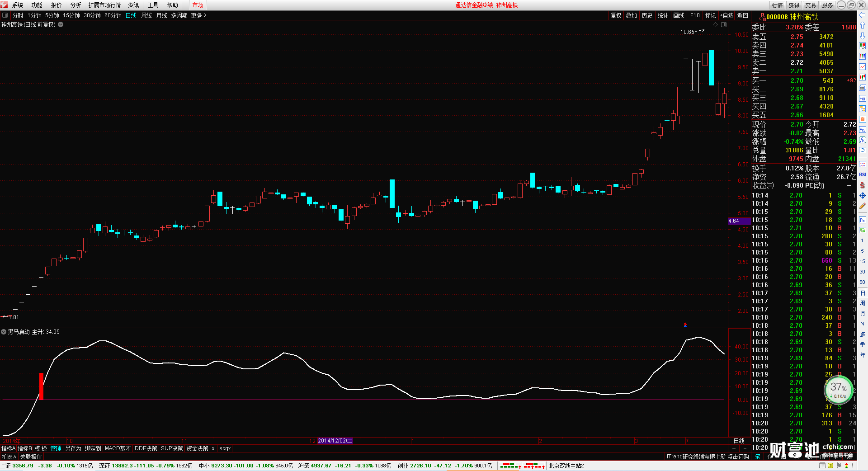Viewport: 868px width, 471px height.
Task: Click the blue four-way move arrows icon
Action: click(863, 195)
